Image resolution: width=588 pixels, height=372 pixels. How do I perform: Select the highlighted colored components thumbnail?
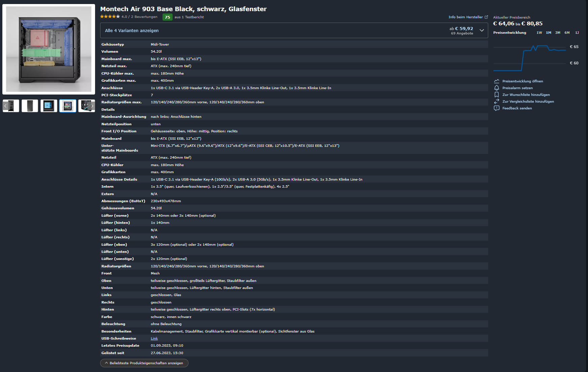[x=68, y=106]
